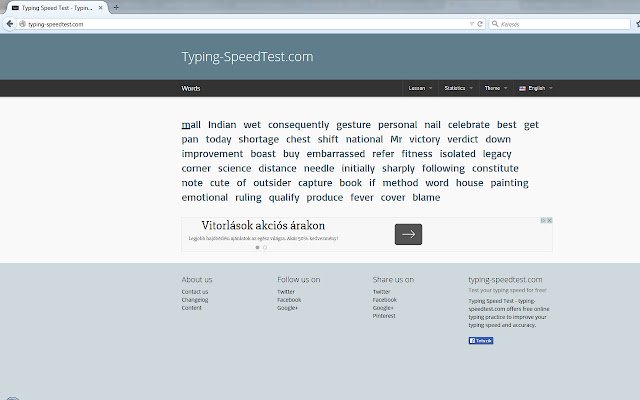Click the word 'verdict' in typing text
The image size is (640, 400).
coord(462,139)
